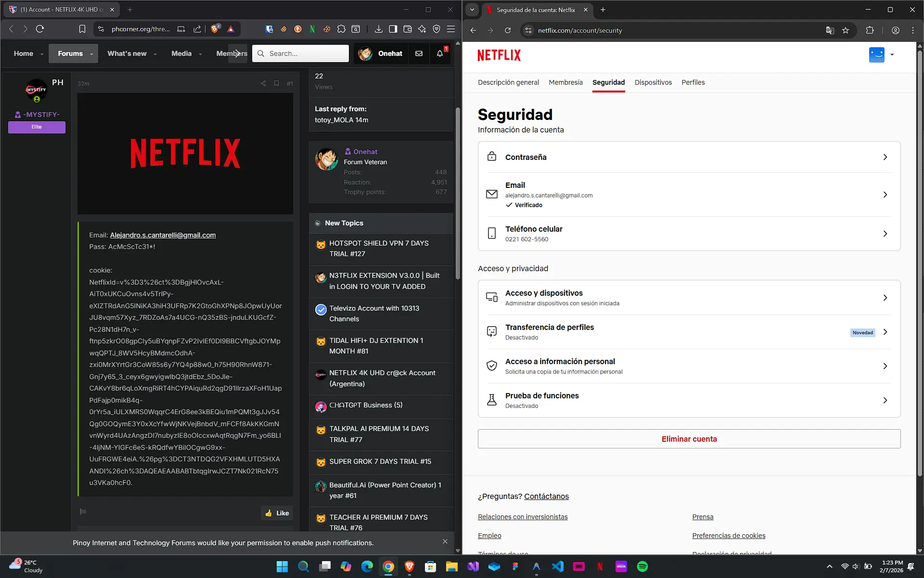The width and height of the screenshot is (924, 578).
Task: Open Brave extensions puzzle icon
Action: [x=341, y=29]
